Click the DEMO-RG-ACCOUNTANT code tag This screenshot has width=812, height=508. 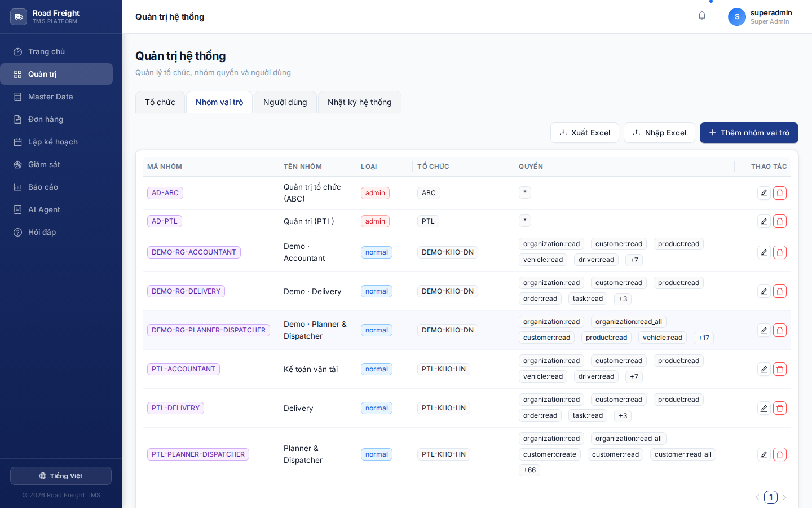click(194, 252)
